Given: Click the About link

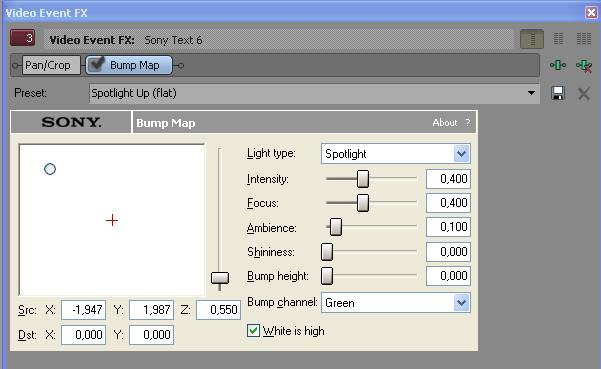Looking at the screenshot, I should click(x=445, y=123).
